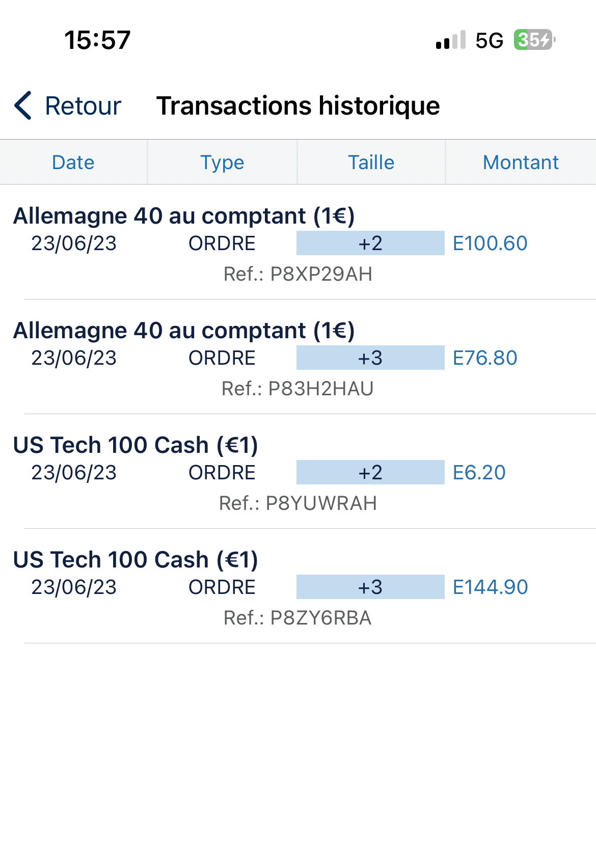Tap the E76.80 amount

(485, 358)
